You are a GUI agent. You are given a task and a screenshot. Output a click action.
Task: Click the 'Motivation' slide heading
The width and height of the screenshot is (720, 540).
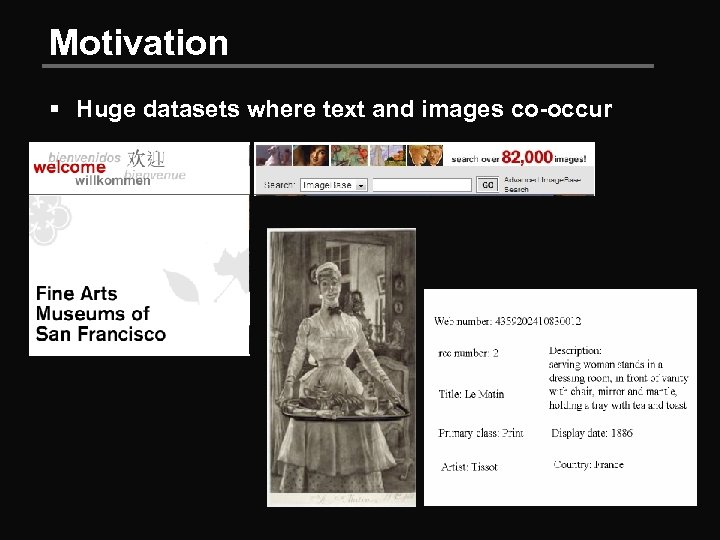139,43
